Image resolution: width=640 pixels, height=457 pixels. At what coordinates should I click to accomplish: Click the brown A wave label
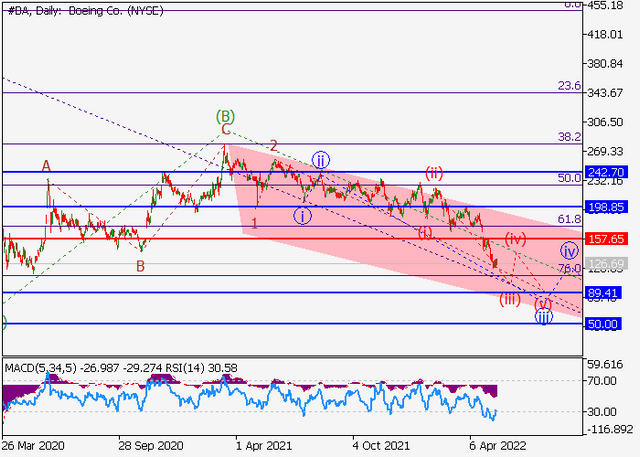tap(46, 166)
